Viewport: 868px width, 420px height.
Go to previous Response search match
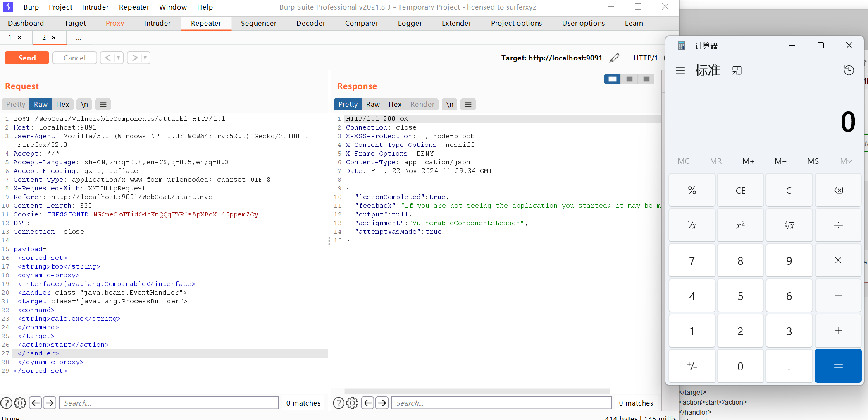[368, 403]
